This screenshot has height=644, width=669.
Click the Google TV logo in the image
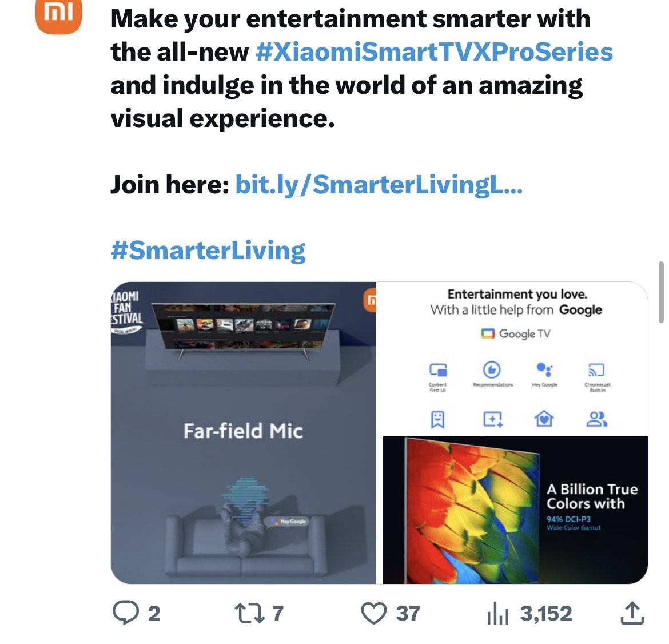pos(516,333)
